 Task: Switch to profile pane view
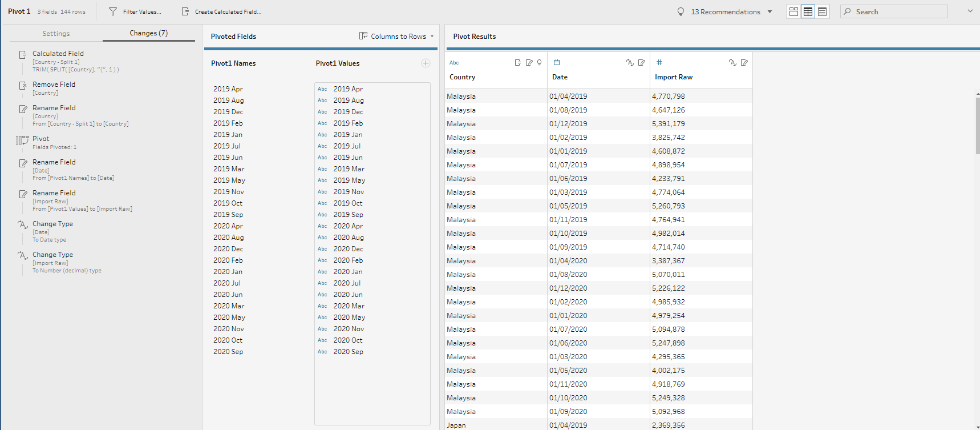click(793, 11)
